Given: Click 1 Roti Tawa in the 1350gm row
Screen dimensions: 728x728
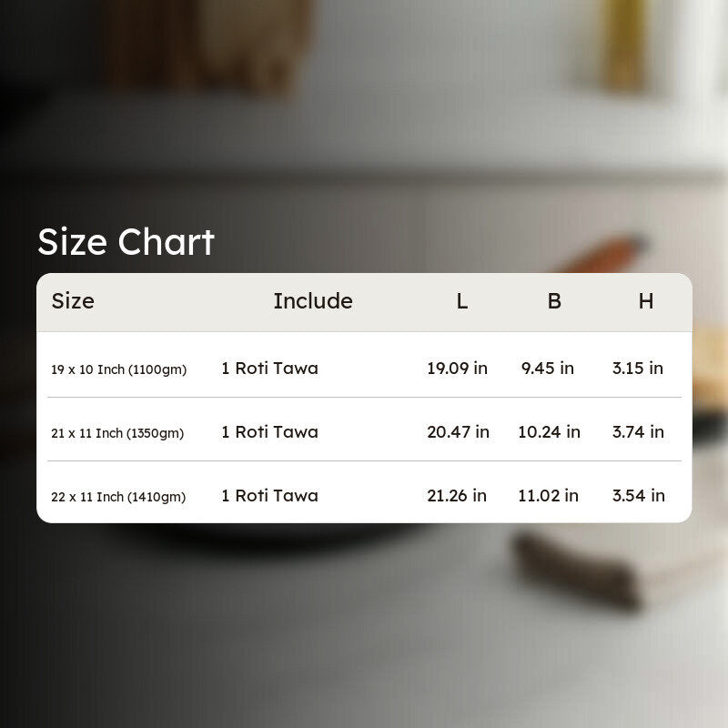Looking at the screenshot, I should 269,432.
